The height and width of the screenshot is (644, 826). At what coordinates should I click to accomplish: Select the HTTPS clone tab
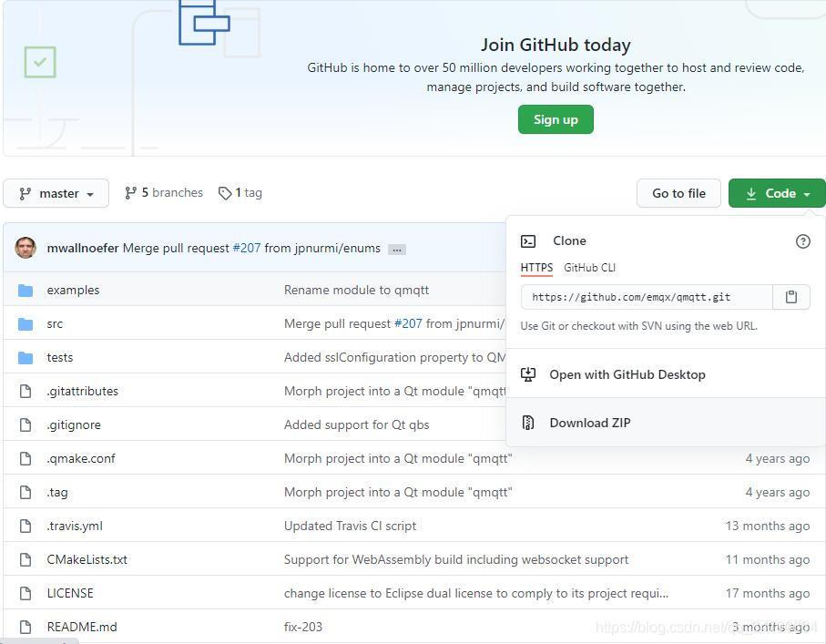pyautogui.click(x=536, y=268)
